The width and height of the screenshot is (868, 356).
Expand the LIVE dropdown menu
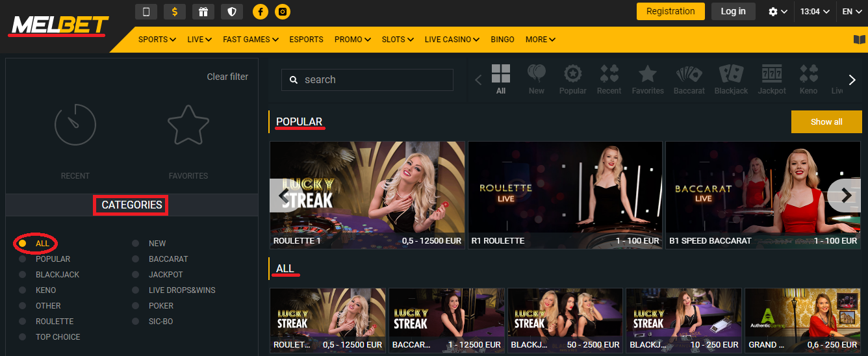(199, 40)
